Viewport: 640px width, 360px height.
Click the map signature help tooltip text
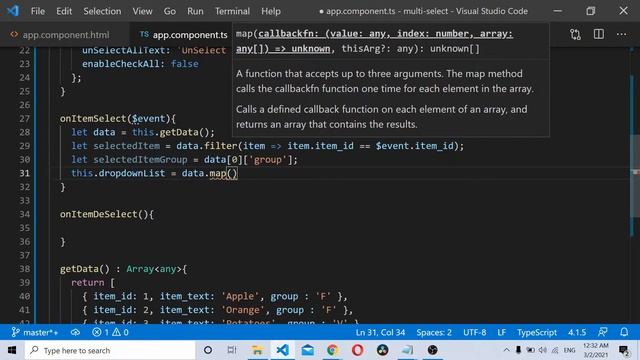pos(374,41)
